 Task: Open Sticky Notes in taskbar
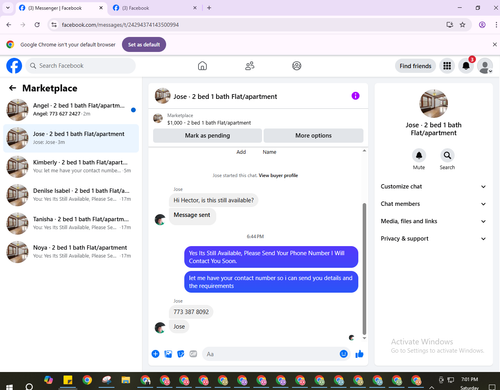point(68,380)
